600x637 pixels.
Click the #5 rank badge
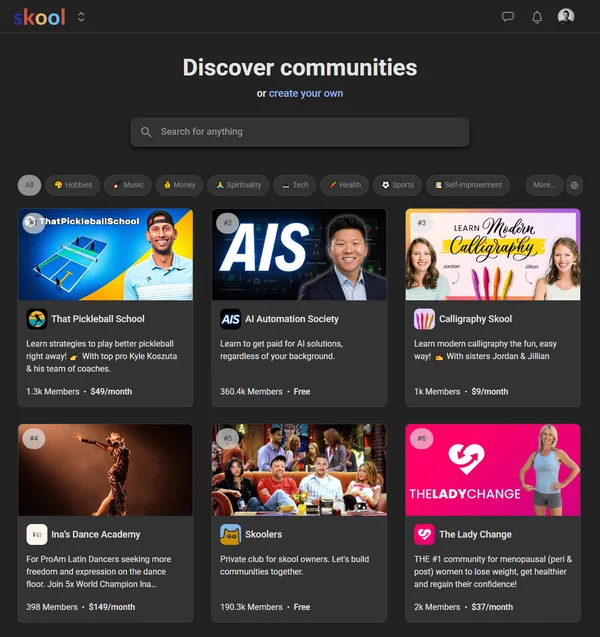228,438
